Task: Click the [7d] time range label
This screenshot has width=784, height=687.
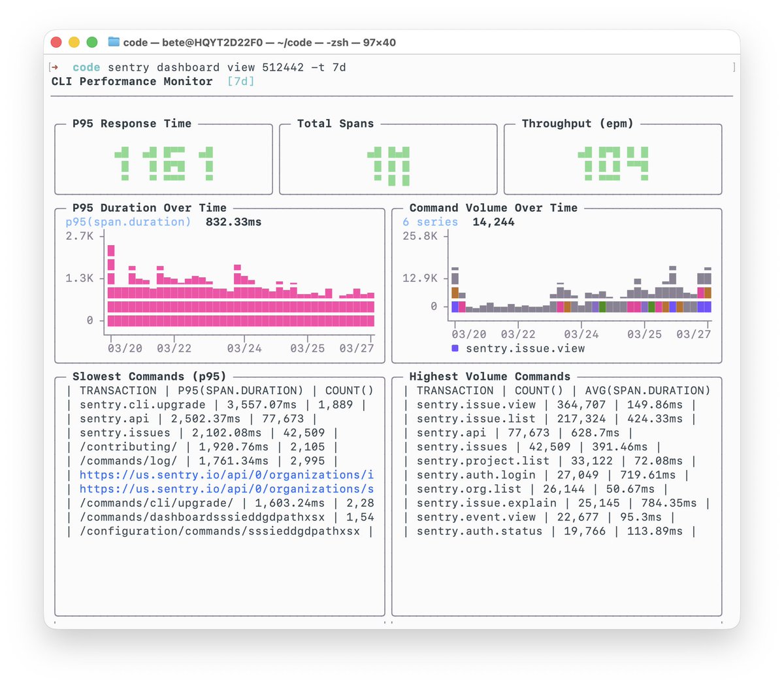Action: [x=241, y=82]
